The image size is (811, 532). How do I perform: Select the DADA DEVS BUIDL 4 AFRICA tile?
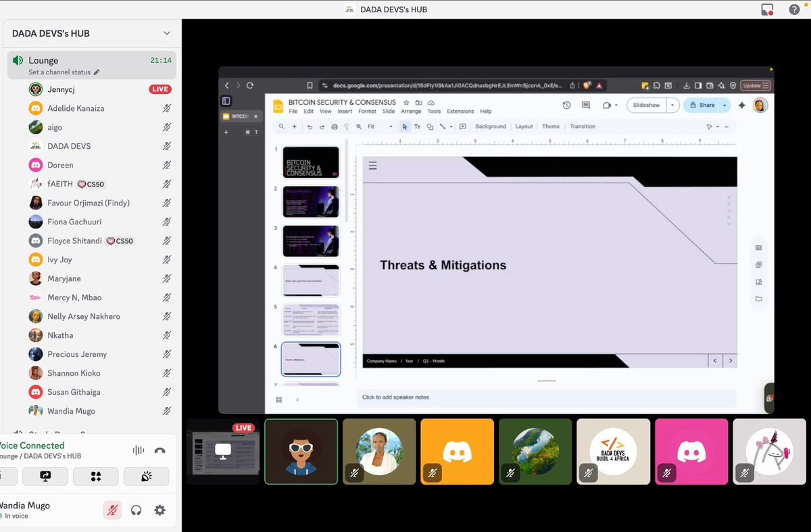[614, 452]
